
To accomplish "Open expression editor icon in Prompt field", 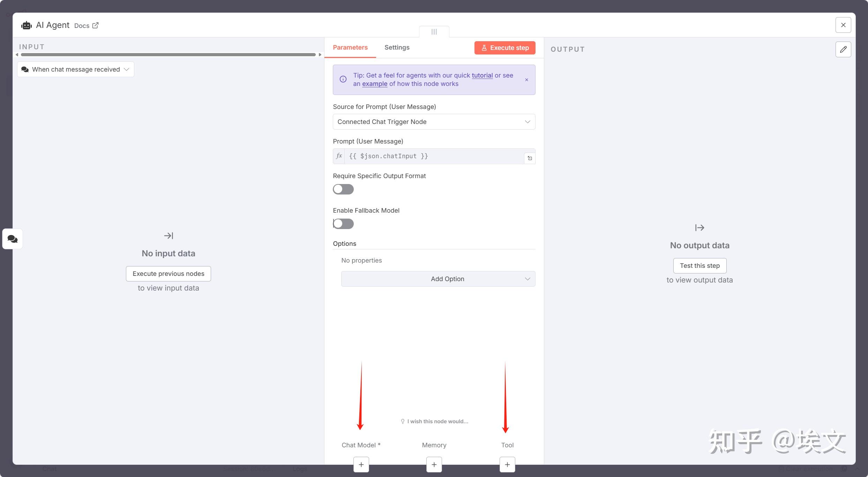I will [x=530, y=158].
